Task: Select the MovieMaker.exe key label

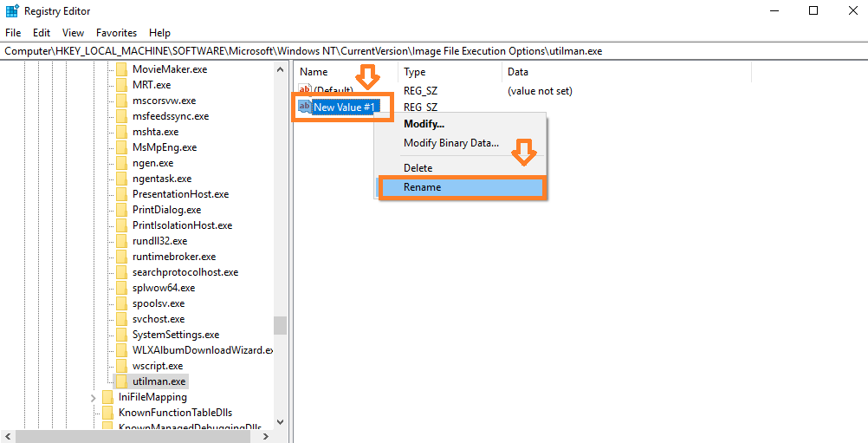Action: pos(170,69)
